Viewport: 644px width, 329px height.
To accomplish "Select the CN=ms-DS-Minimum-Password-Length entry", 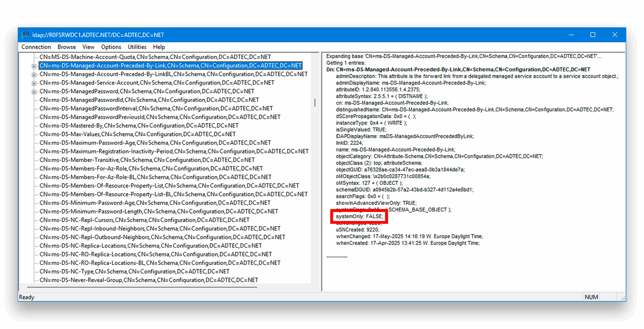I will [159, 211].
